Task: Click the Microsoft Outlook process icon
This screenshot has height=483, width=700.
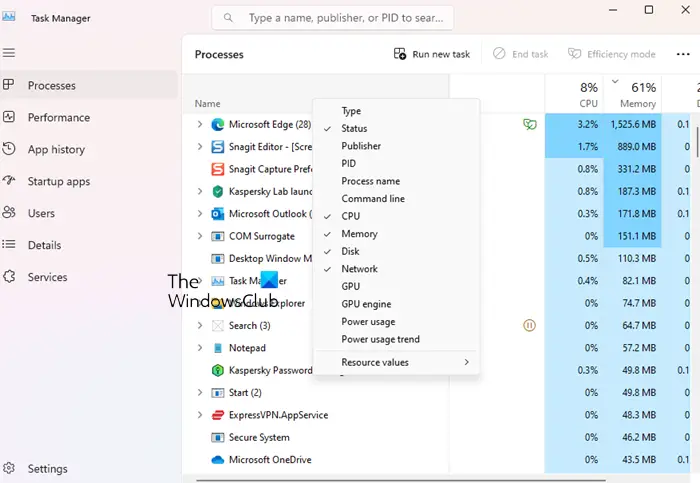Action: (x=217, y=214)
